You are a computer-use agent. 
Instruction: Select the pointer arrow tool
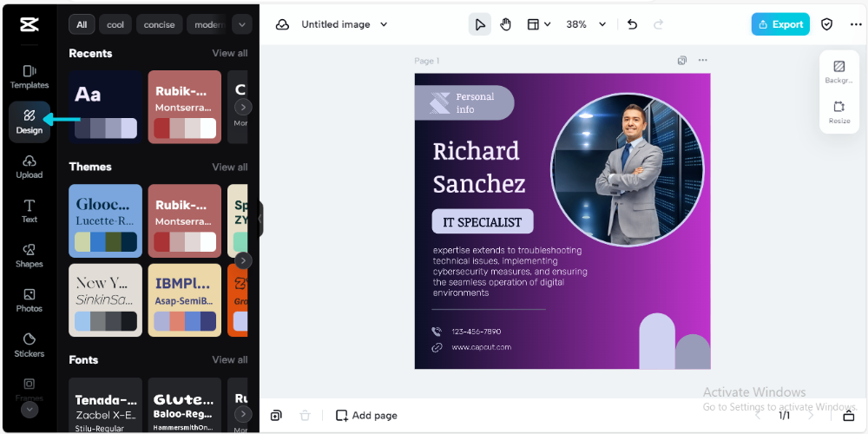pos(480,24)
